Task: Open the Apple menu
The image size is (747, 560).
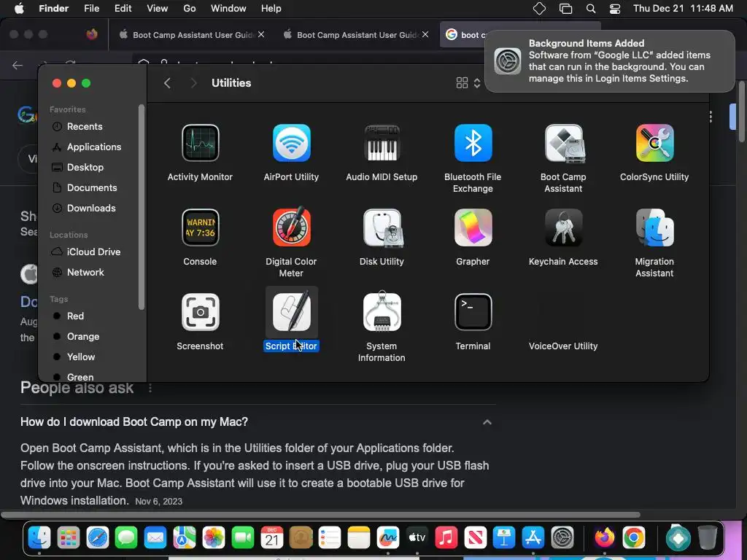Action: (x=19, y=9)
